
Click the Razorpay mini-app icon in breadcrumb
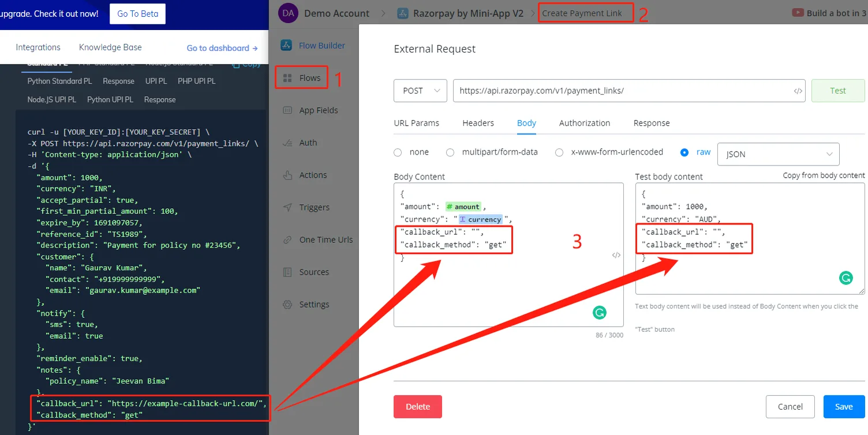[x=403, y=13]
